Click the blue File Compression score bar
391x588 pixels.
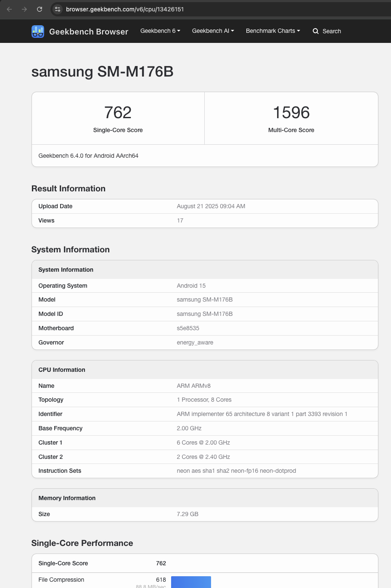tap(191, 582)
